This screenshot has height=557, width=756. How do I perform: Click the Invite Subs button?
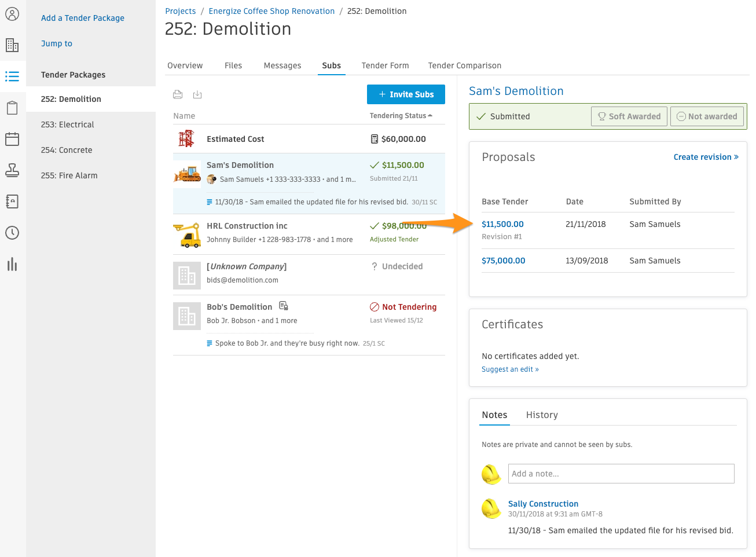406,94
